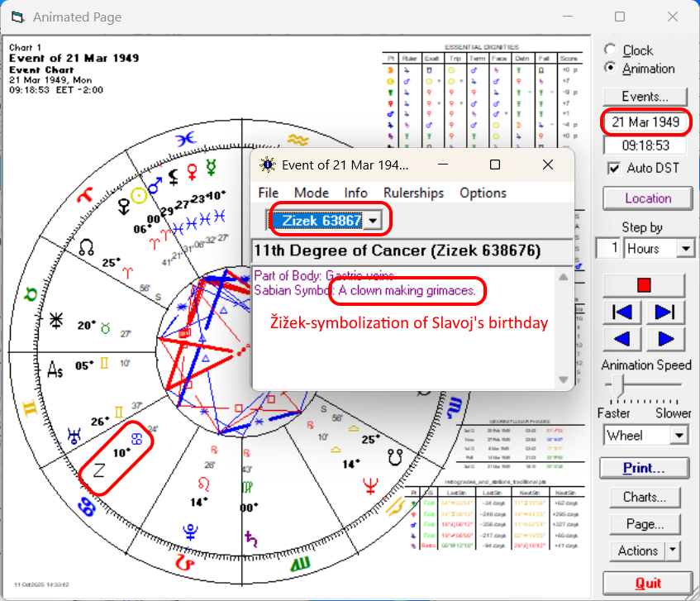Expand the Wheel dropdown
This screenshot has height=601, width=700.
(679, 436)
